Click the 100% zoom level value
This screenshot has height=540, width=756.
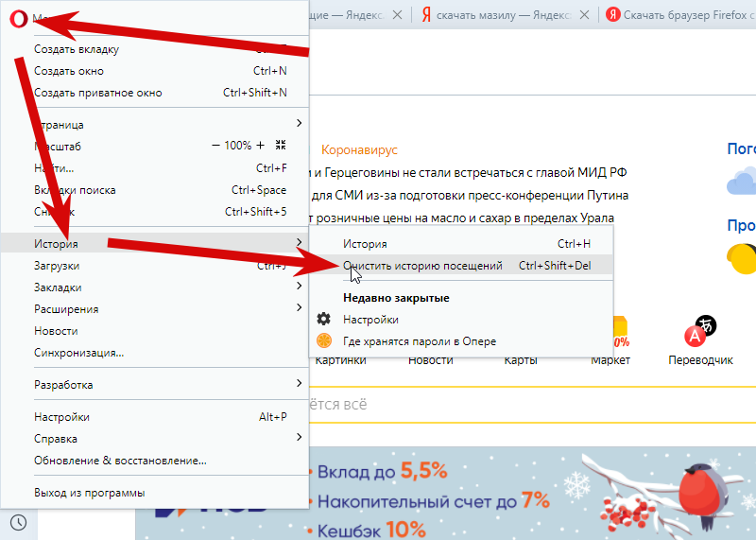click(x=238, y=146)
